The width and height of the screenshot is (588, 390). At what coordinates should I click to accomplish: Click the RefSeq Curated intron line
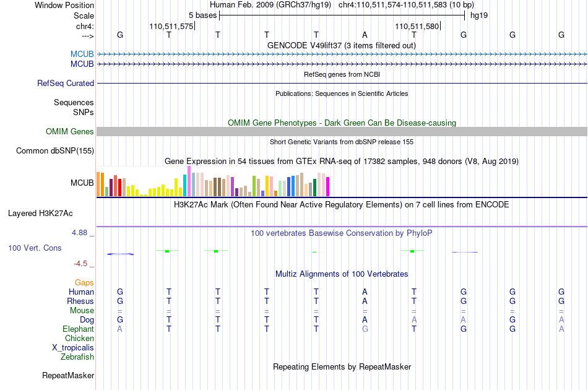[342, 83]
